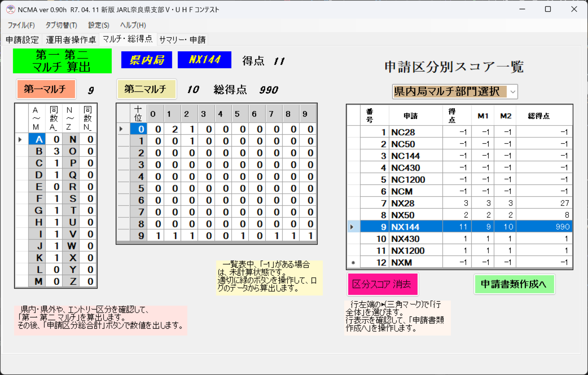
Task: Click the blue 県内局 indicator
Action: tap(146, 60)
